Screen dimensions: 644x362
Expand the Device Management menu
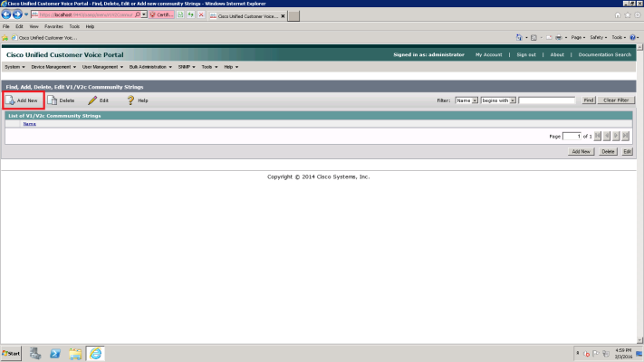click(x=53, y=67)
